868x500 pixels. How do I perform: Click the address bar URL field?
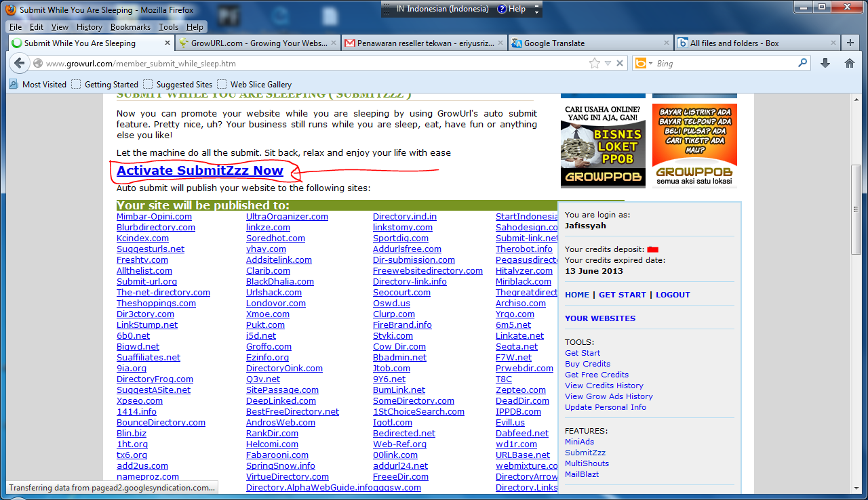(x=315, y=63)
